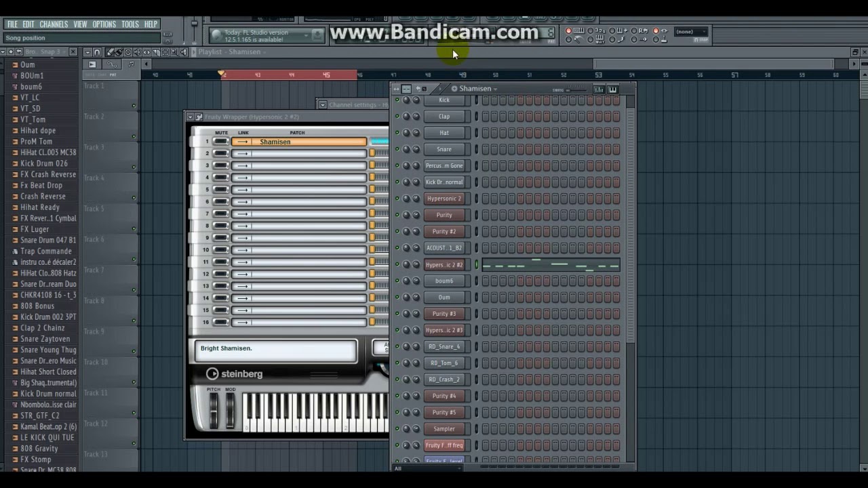Toggle the playlist magnet snap icon
Viewport: 868px width, 488px height.
point(97,52)
